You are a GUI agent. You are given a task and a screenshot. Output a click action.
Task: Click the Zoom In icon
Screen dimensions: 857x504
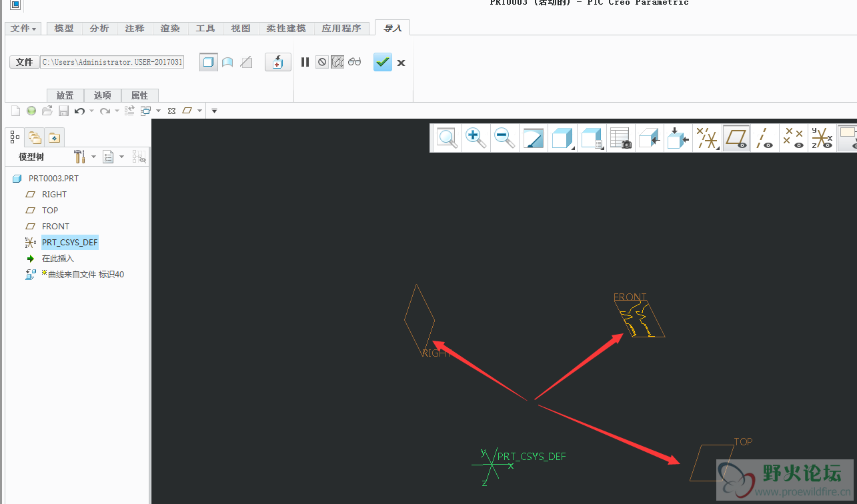[476, 138]
